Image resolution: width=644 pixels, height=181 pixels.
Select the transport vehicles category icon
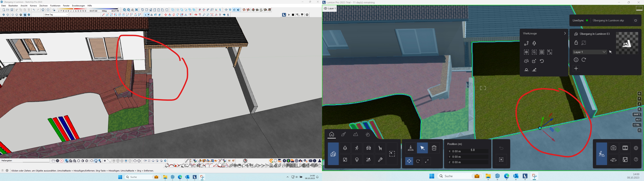(368, 148)
